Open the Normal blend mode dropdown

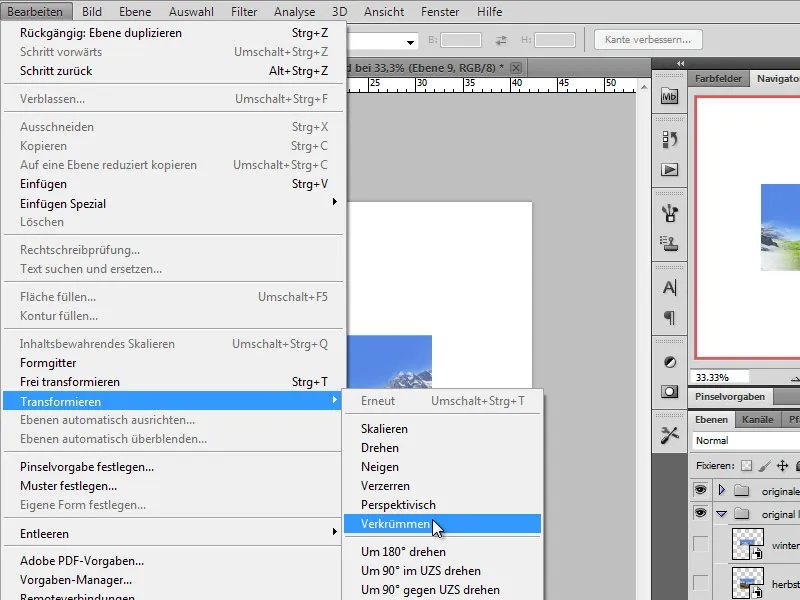pos(746,441)
